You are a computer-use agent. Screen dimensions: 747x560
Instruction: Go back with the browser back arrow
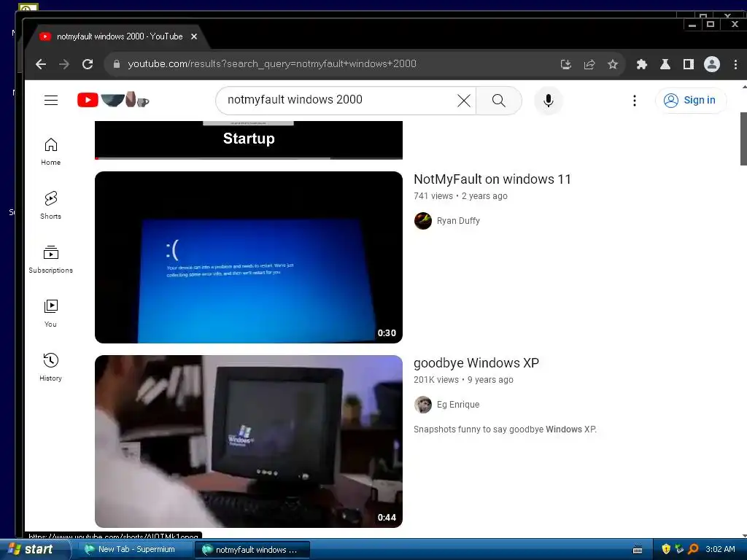(x=41, y=64)
